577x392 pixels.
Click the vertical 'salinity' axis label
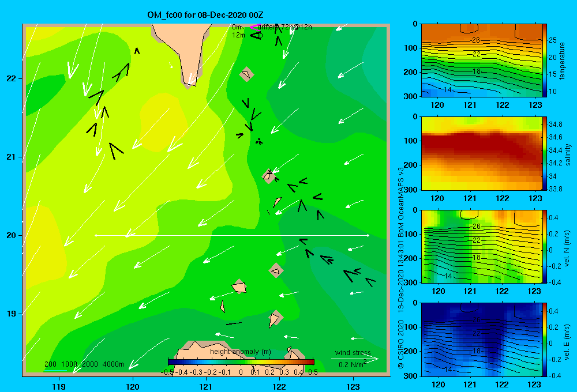pyautogui.click(x=568, y=154)
